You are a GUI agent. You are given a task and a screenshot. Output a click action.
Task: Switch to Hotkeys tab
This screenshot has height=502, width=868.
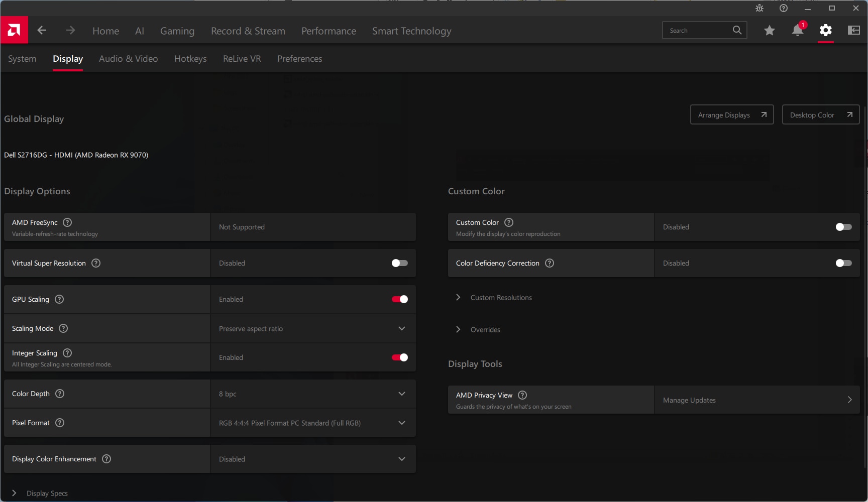190,59
